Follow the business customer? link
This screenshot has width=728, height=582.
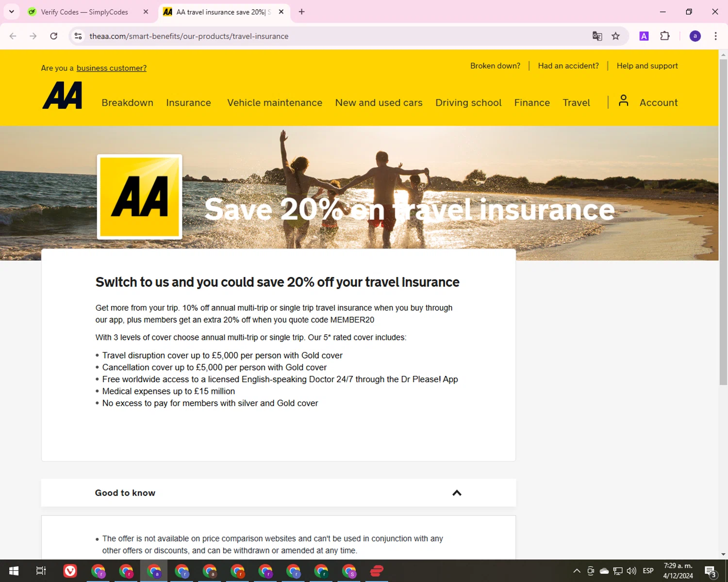[112, 68]
